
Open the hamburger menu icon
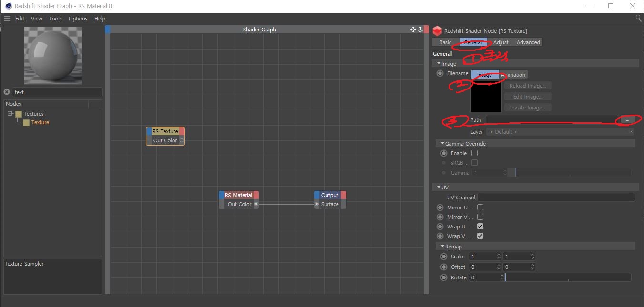coord(7,19)
